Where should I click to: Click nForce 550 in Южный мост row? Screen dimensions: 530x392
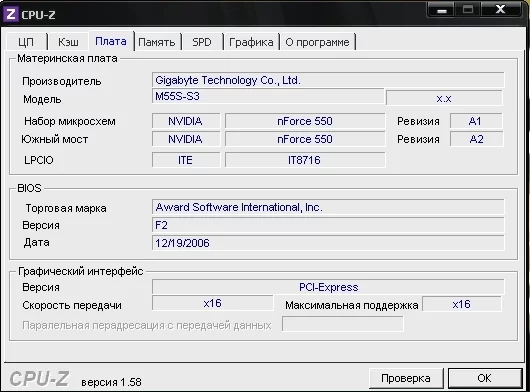(305, 139)
